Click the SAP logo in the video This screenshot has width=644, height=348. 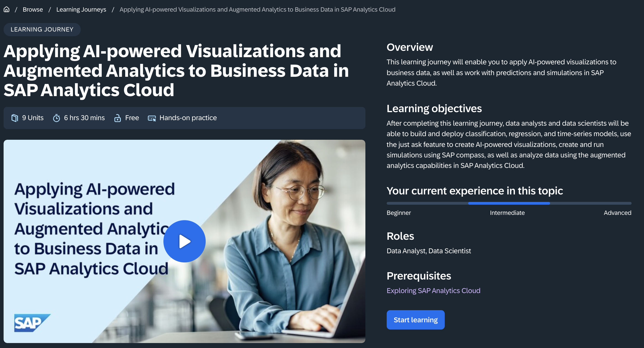tap(32, 323)
